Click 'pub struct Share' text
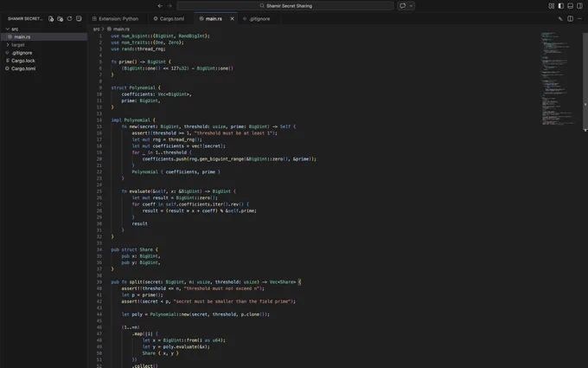This screenshot has height=368, width=588. (132, 249)
